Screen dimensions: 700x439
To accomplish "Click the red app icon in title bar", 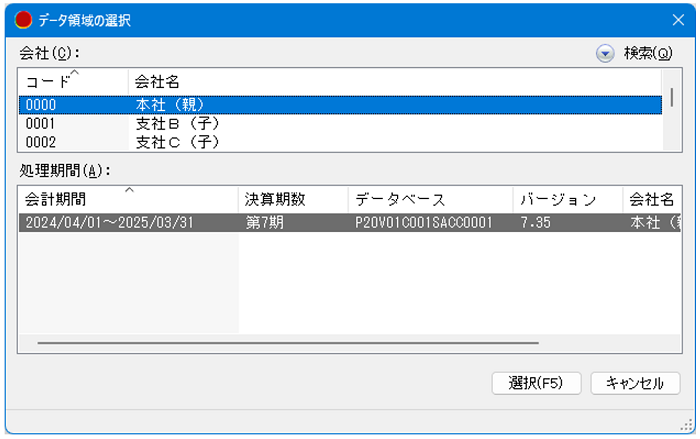I will [x=23, y=20].
